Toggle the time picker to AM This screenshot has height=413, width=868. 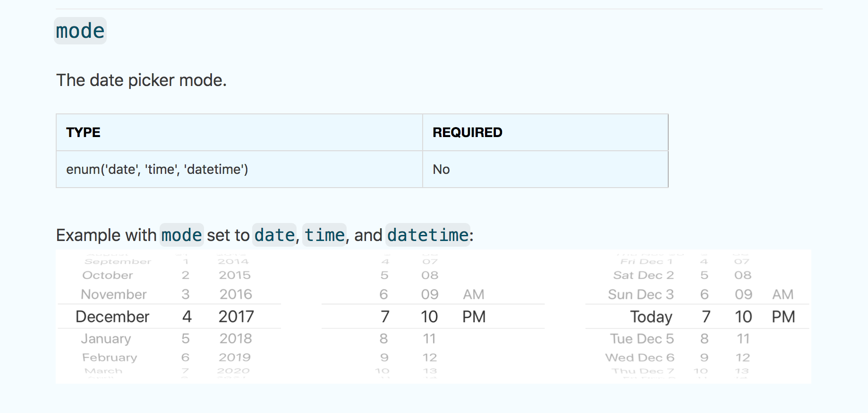(474, 294)
